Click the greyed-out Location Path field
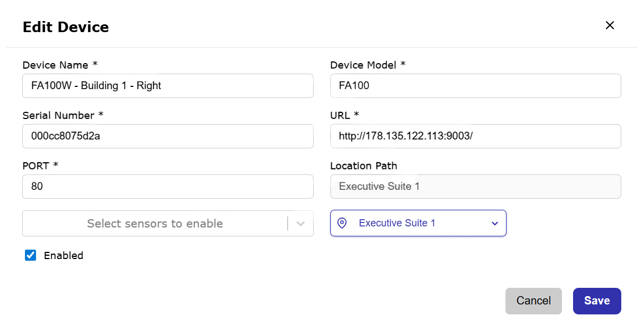Screen dimensions: 644x336 (475, 187)
